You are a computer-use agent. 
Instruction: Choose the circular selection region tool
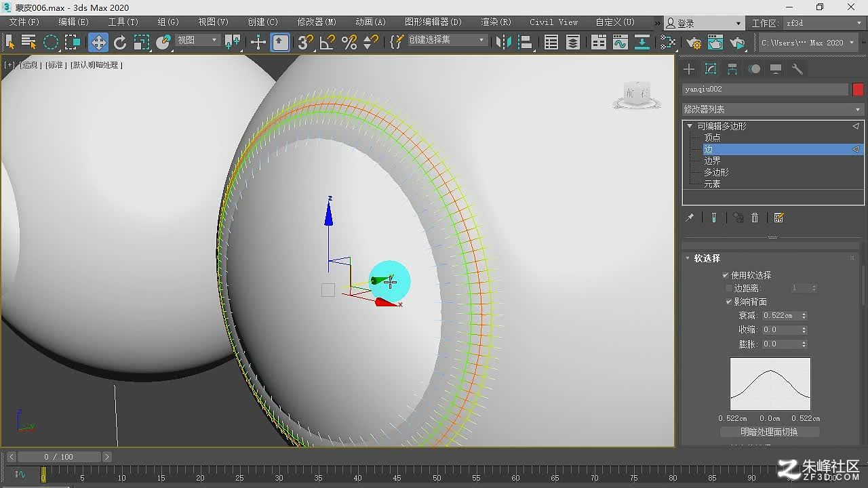tap(51, 42)
